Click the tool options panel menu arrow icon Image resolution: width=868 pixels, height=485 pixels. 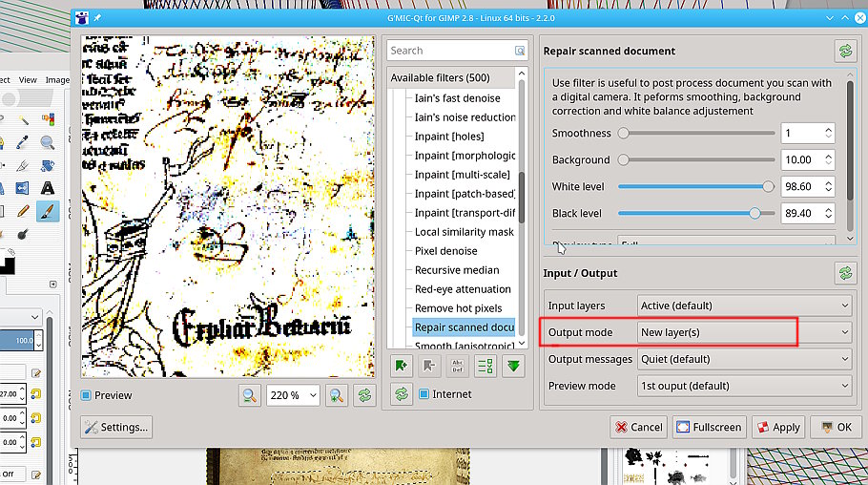[53, 285]
